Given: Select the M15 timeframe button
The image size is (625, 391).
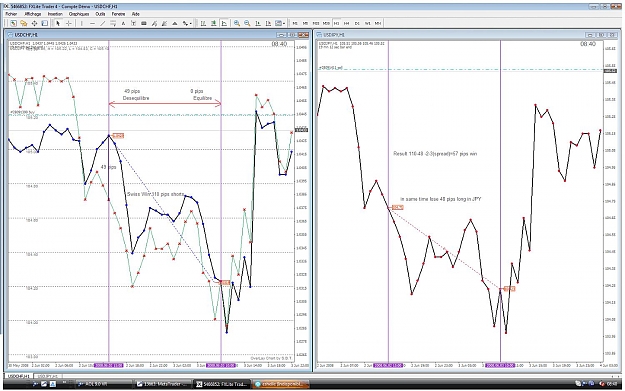Looking at the screenshot, I should pyautogui.click(x=316, y=24).
